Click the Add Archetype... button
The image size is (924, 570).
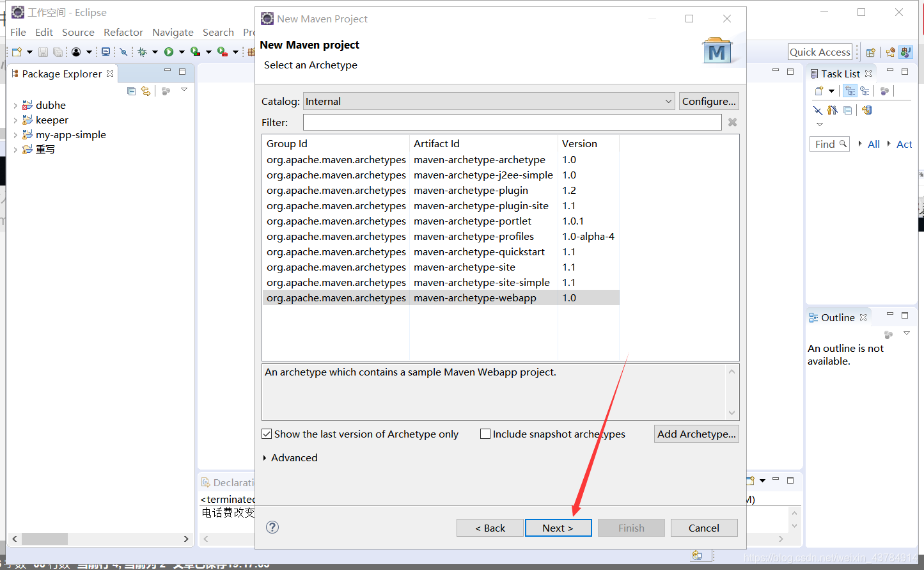click(x=697, y=434)
